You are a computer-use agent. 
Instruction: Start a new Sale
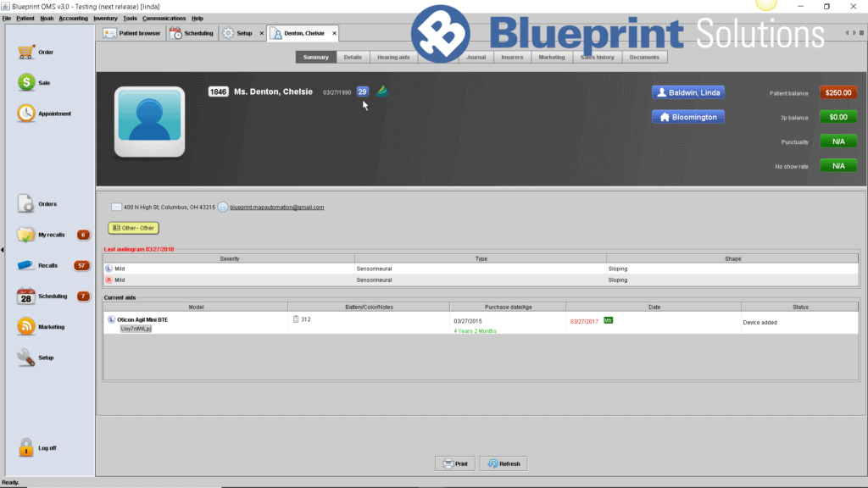pos(26,82)
